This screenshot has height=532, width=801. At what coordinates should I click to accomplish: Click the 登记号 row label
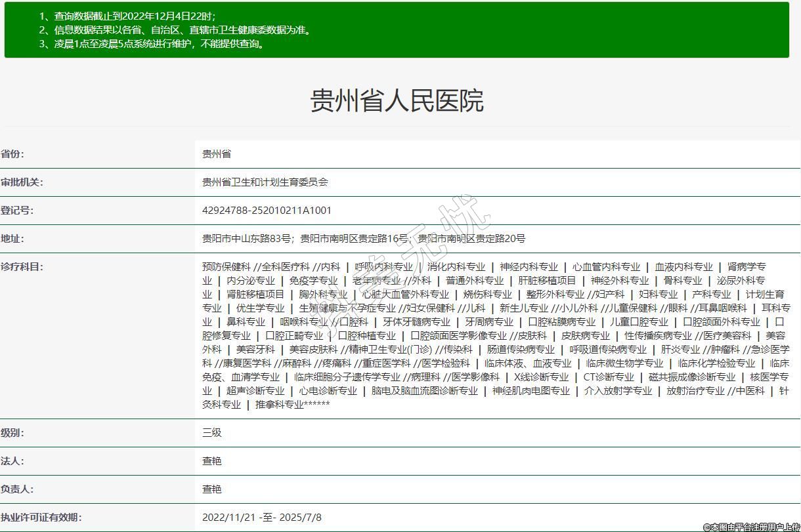click(x=17, y=211)
